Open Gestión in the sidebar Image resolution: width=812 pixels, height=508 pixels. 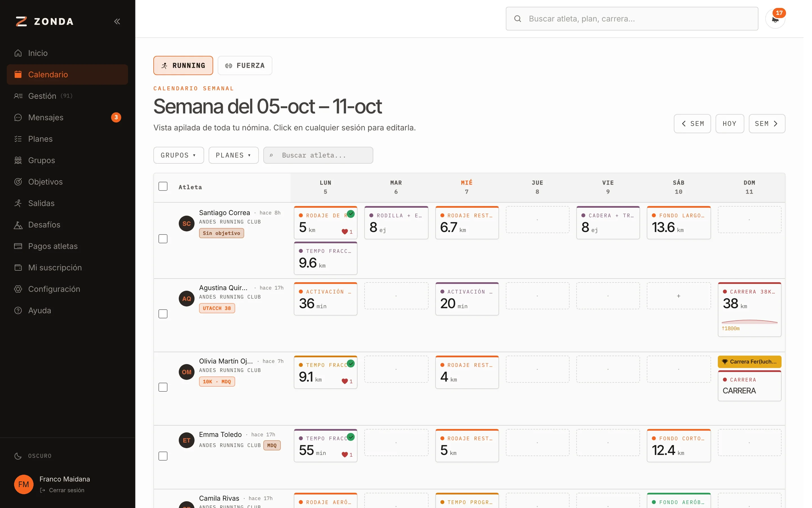67,96
